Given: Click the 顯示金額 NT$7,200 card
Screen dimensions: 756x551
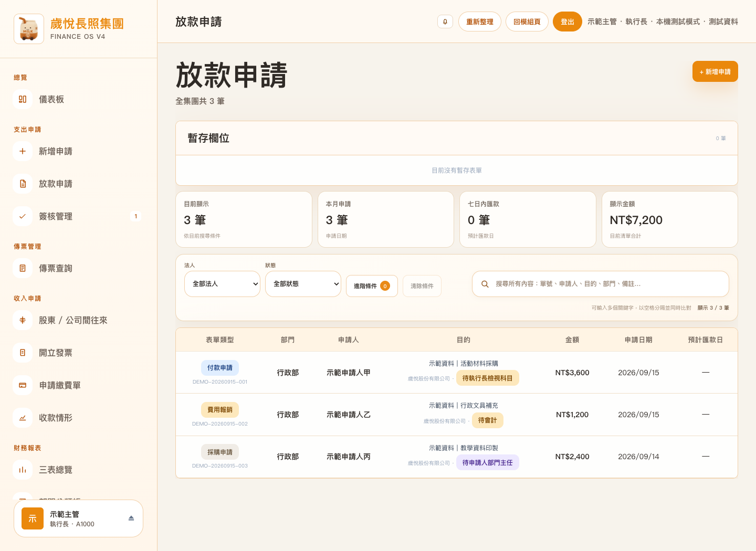Looking at the screenshot, I should pyautogui.click(x=670, y=219).
